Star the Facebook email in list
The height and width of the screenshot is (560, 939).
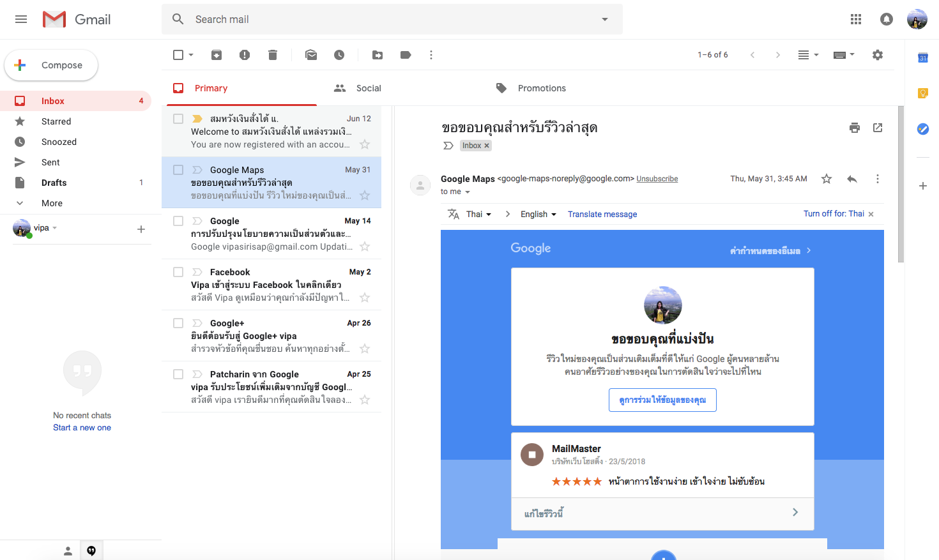point(365,298)
